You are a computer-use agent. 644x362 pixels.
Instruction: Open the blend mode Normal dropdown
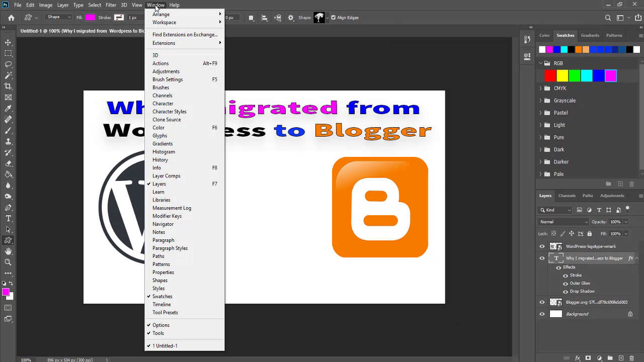[x=563, y=222]
